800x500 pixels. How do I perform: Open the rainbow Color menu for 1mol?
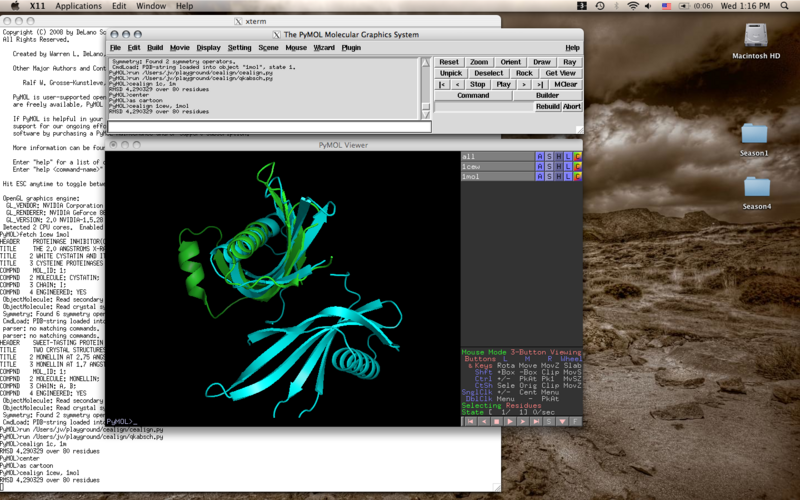[577, 176]
